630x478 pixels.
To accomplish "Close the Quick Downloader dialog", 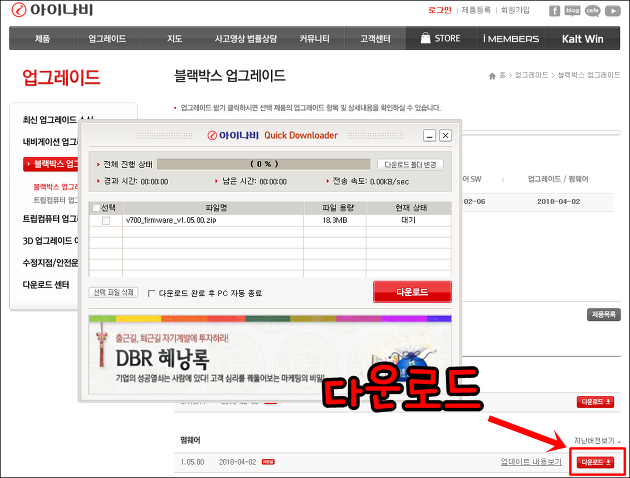I will pyautogui.click(x=445, y=136).
